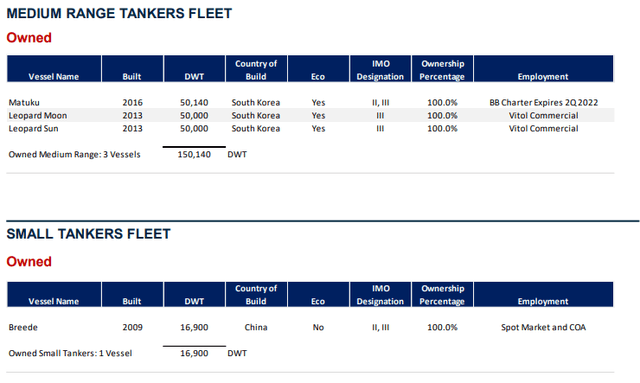Click the Medium Range Tankers Fleet heading

(119, 13)
